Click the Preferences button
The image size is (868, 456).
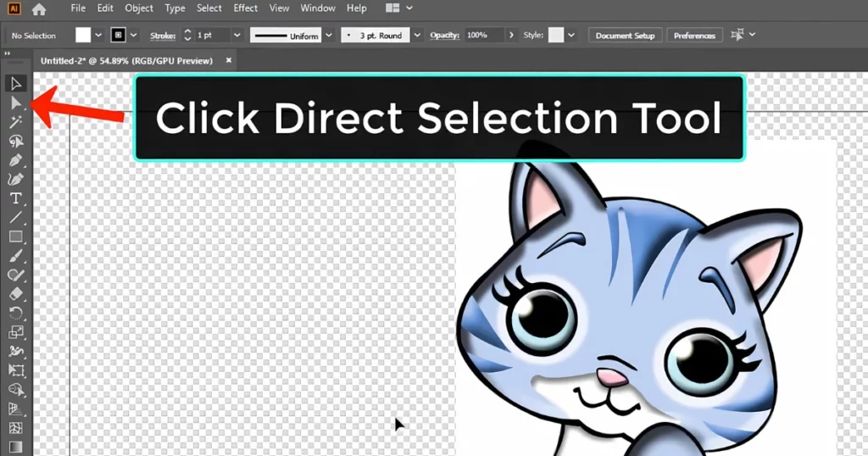click(695, 36)
